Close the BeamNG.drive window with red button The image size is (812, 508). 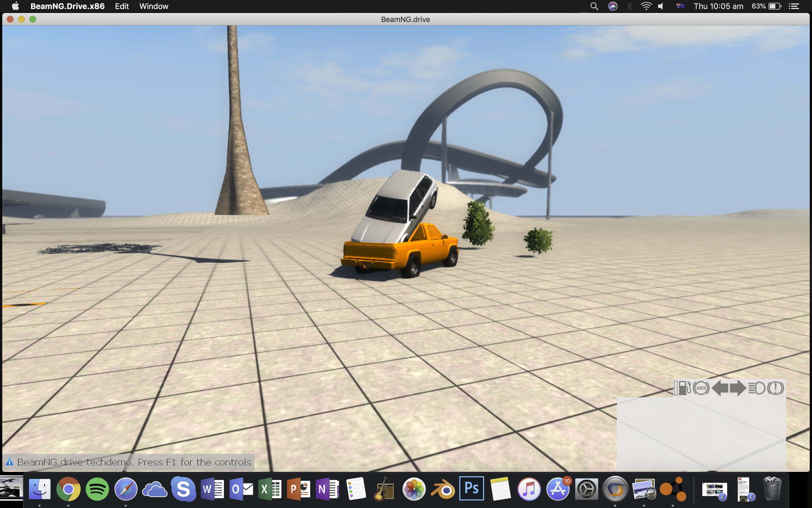coord(10,19)
